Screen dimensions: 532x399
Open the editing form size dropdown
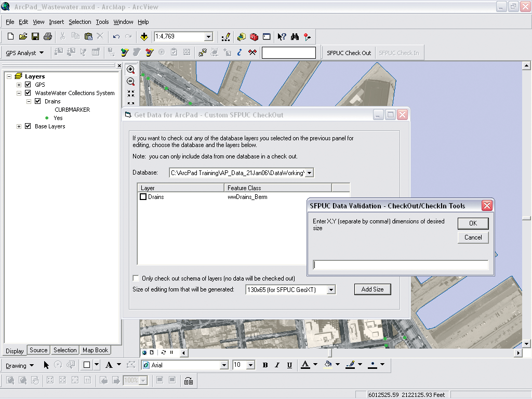click(x=331, y=290)
